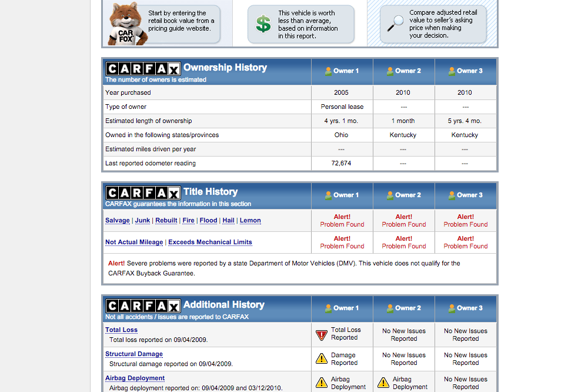Click the severe problems DMV alert message
The width and height of the screenshot is (588, 392).
click(284, 268)
